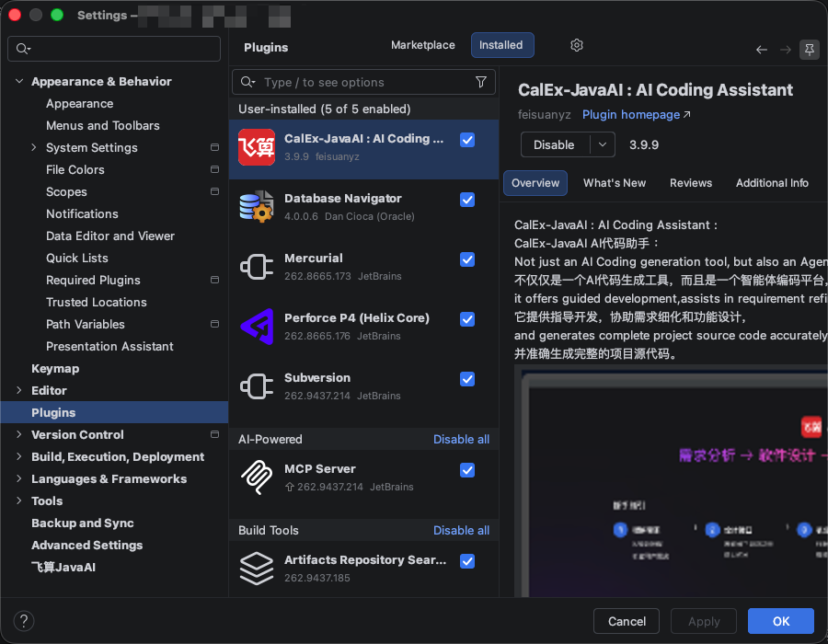Focus the plugin search input field

tap(363, 82)
